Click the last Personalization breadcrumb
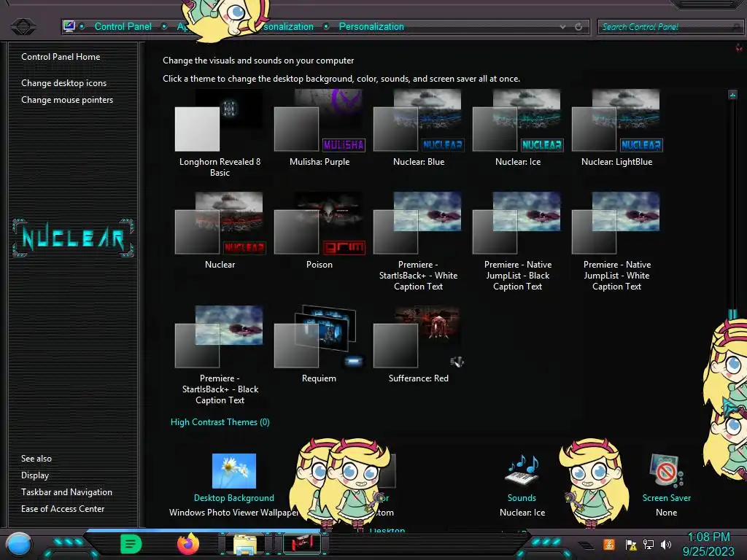 click(x=371, y=27)
